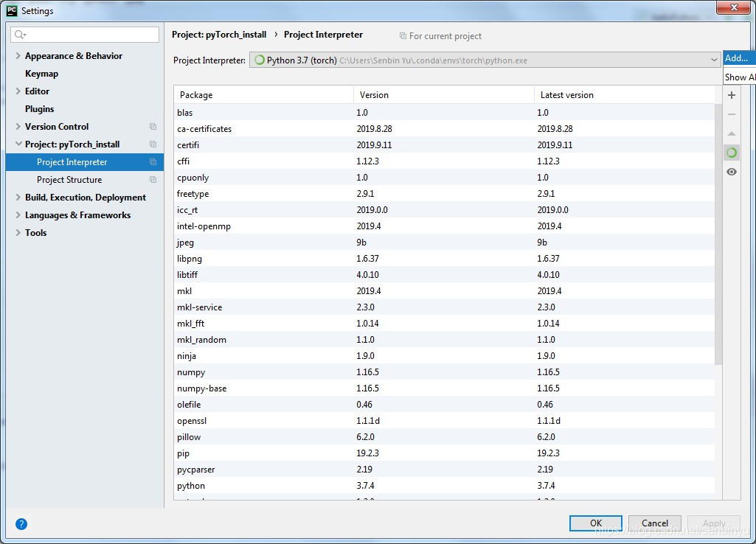The width and height of the screenshot is (756, 544).
Task: Select the libtiff package row
Action: (444, 275)
